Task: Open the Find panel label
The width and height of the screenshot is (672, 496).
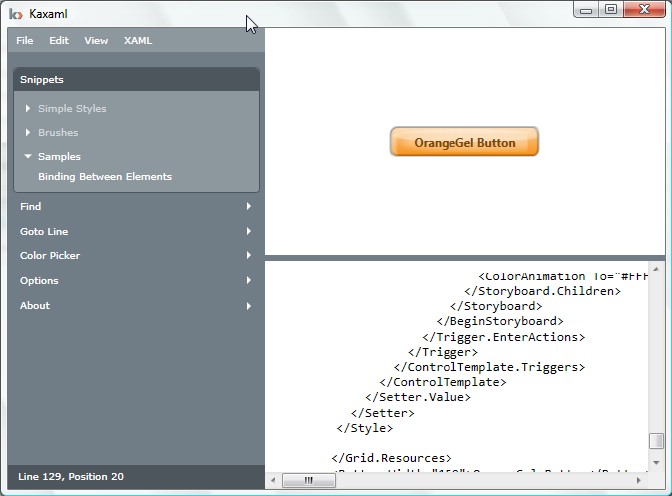Action: pos(30,206)
